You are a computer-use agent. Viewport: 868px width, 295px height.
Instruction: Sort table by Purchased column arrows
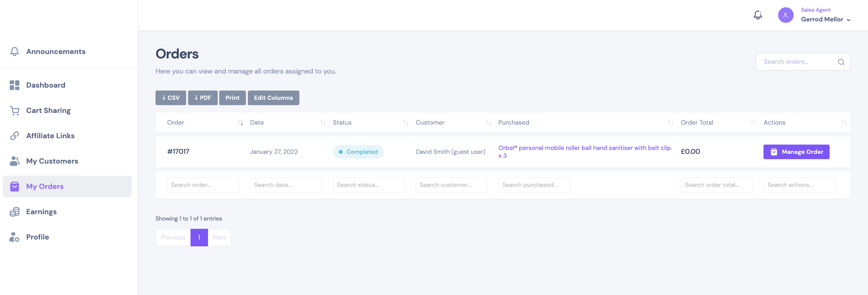(x=670, y=122)
